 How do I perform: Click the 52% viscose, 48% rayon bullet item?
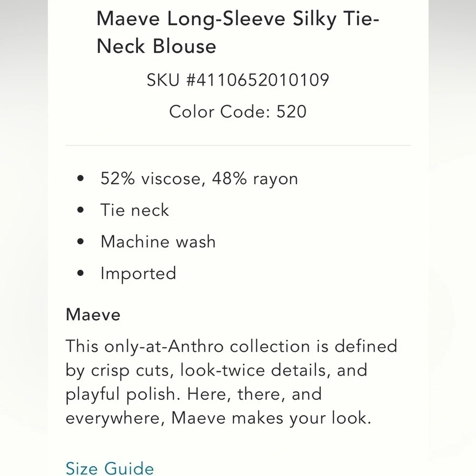click(x=199, y=178)
